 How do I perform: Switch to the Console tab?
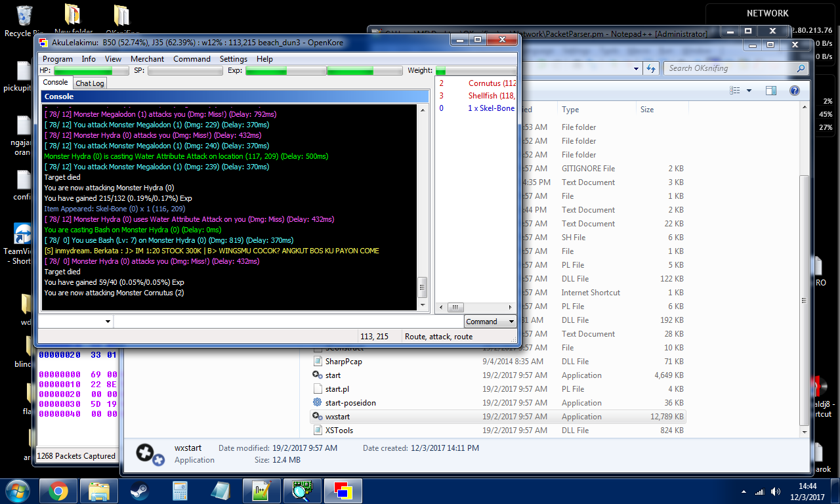(55, 83)
